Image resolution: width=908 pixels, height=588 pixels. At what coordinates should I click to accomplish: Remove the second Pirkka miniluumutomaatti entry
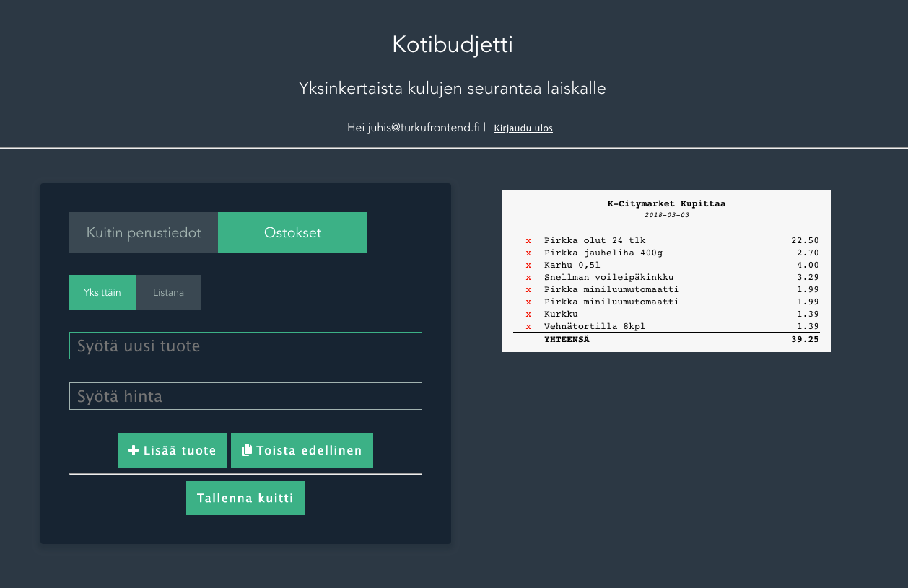point(528,302)
